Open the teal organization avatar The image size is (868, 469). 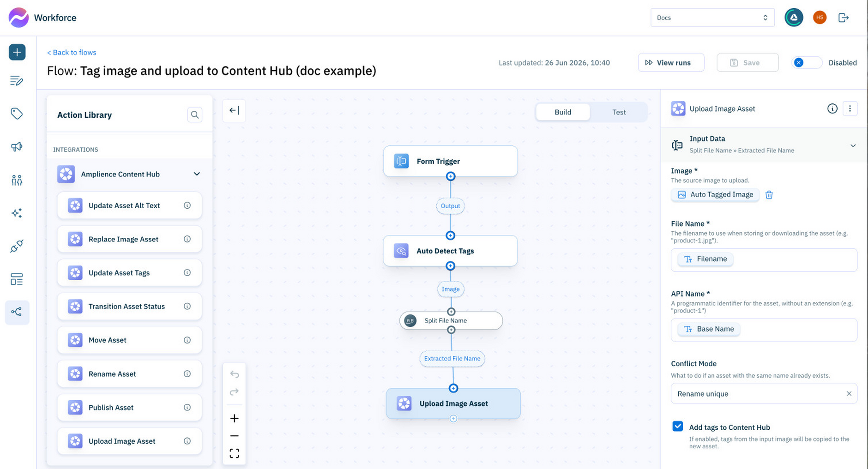click(794, 18)
